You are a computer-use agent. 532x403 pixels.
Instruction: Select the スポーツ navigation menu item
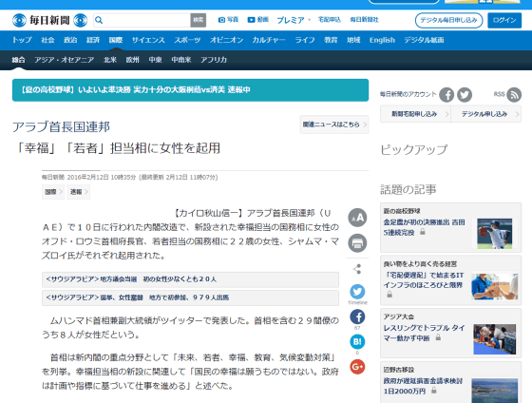(x=187, y=40)
